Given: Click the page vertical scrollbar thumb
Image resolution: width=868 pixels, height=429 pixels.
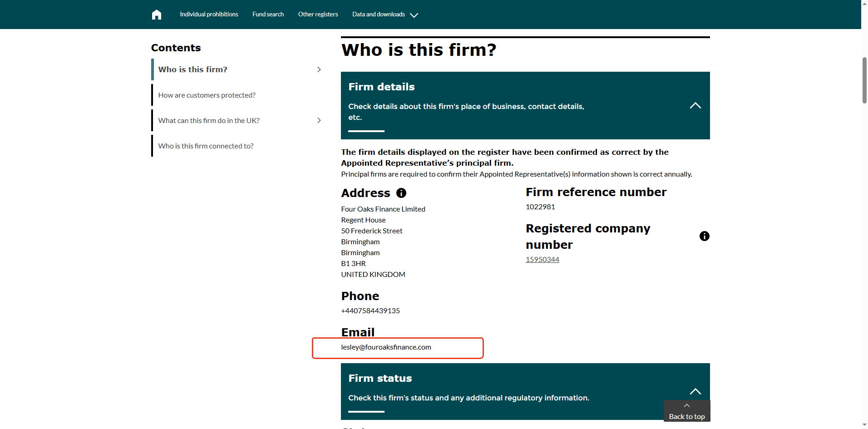Looking at the screenshot, I should (864, 80).
